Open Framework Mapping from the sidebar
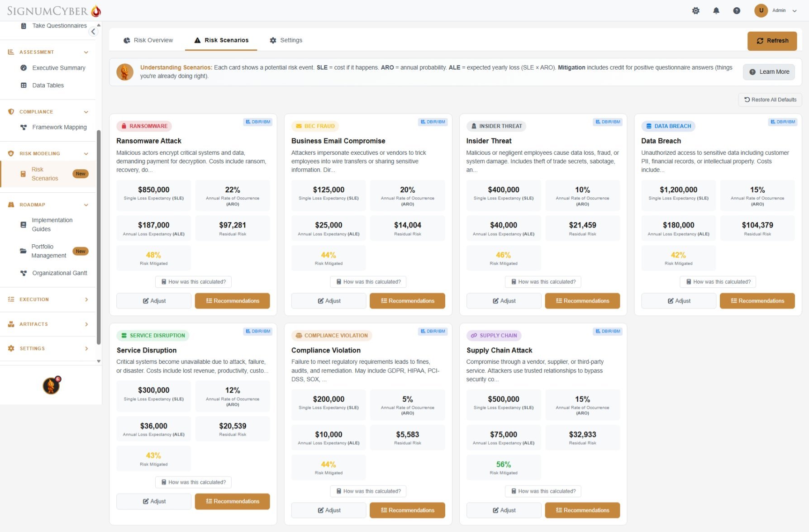Image resolution: width=809 pixels, height=532 pixels. [59, 127]
